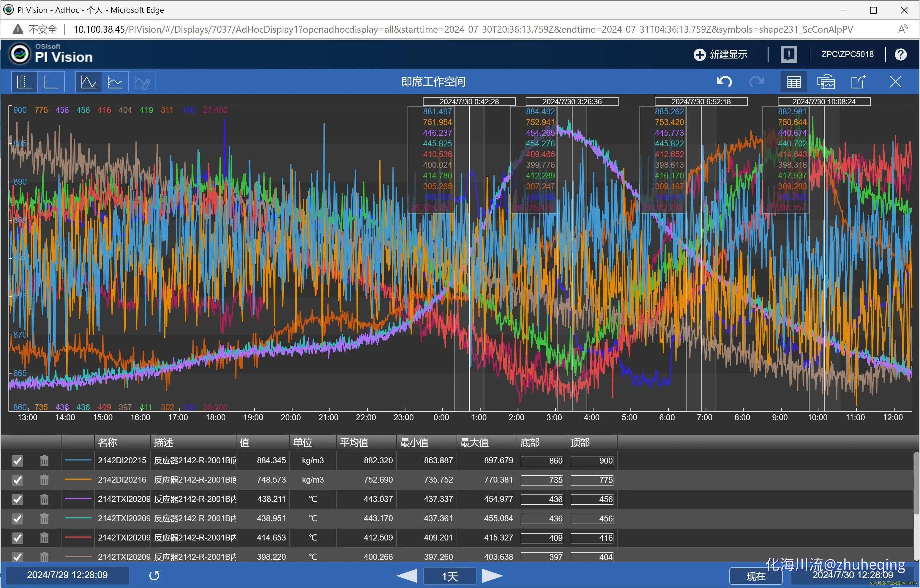Click the 平均值 column header

tap(366, 442)
